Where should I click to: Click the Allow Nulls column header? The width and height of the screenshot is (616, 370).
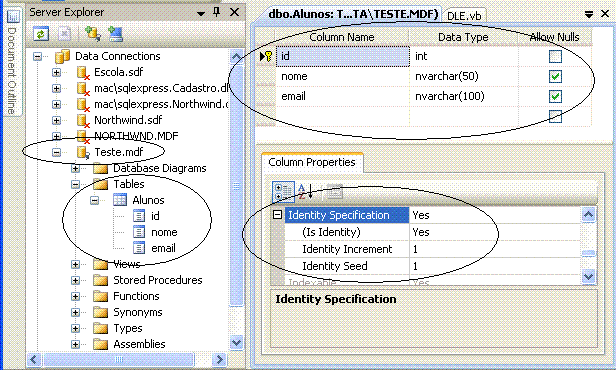pos(555,37)
